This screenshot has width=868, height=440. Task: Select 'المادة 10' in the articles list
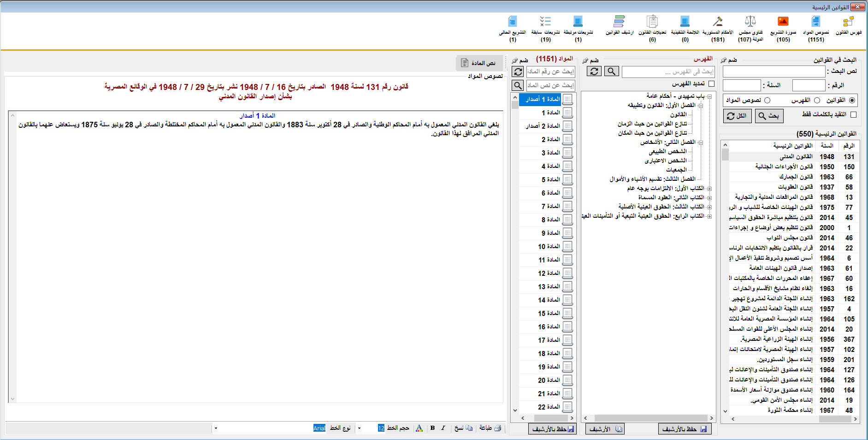tap(549, 247)
